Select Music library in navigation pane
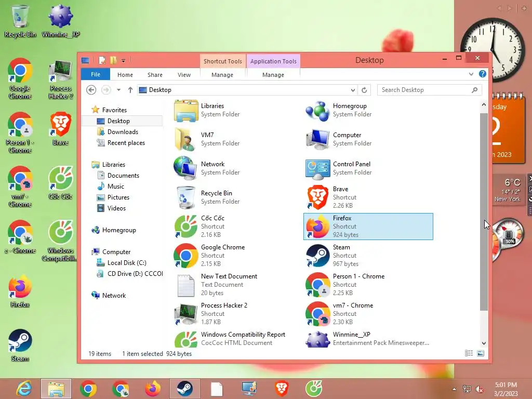 pyautogui.click(x=116, y=187)
